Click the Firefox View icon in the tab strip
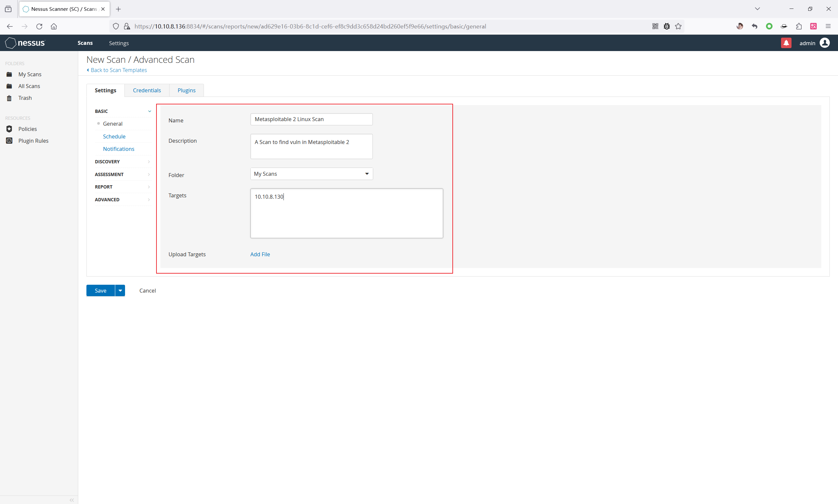 [x=8, y=9]
